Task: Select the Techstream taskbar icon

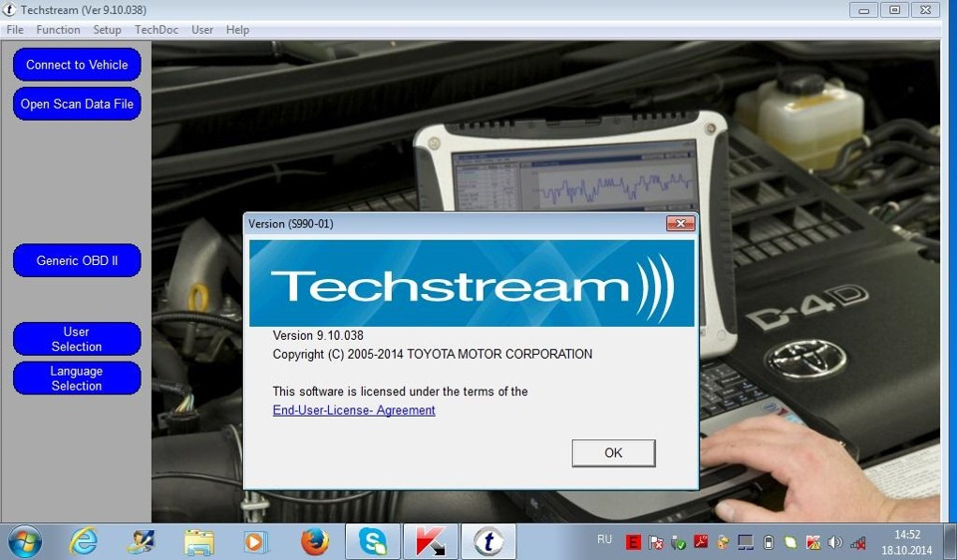Action: pyautogui.click(x=488, y=542)
